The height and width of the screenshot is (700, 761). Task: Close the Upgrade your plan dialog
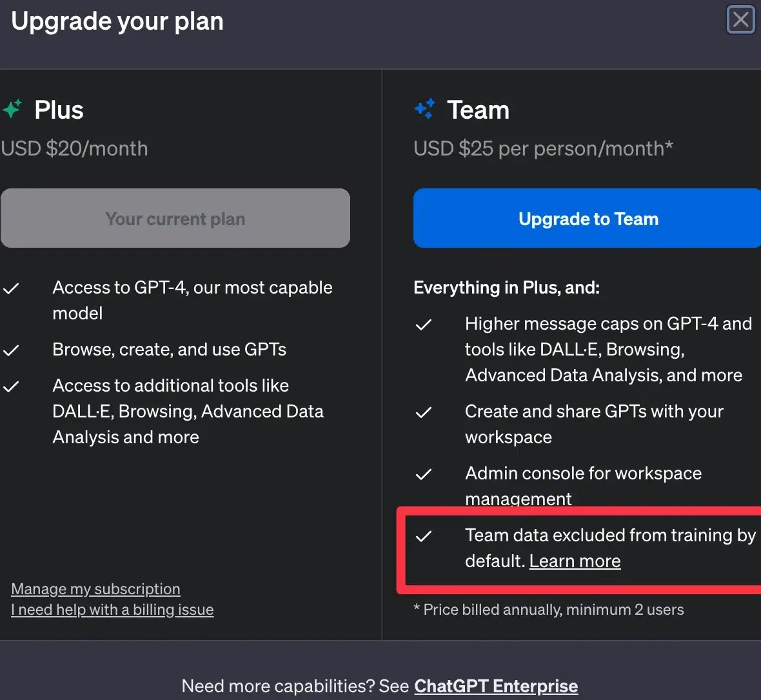coord(740,20)
